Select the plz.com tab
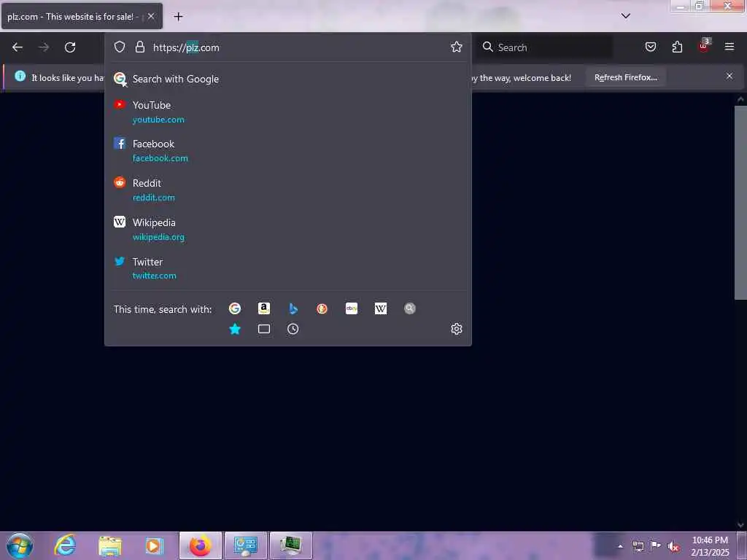The width and height of the screenshot is (747, 560). click(82, 17)
